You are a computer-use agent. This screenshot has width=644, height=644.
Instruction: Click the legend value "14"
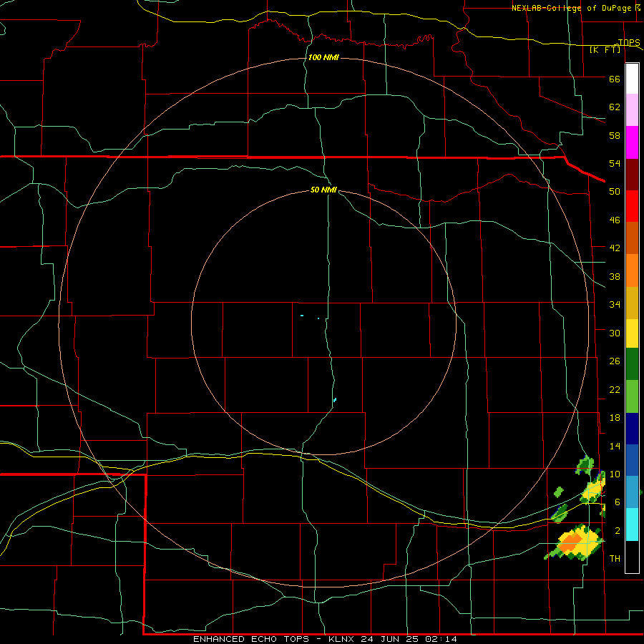[x=615, y=446]
